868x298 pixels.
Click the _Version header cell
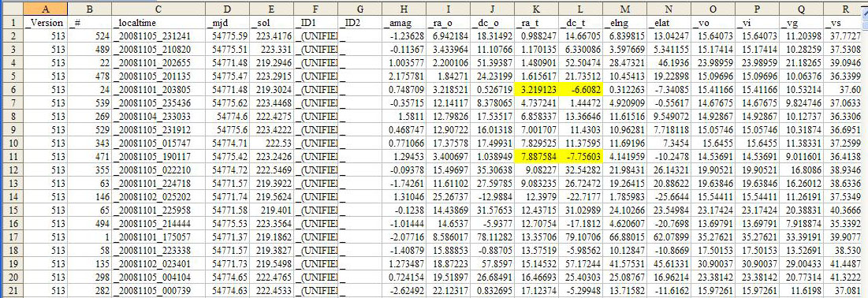click(46, 23)
